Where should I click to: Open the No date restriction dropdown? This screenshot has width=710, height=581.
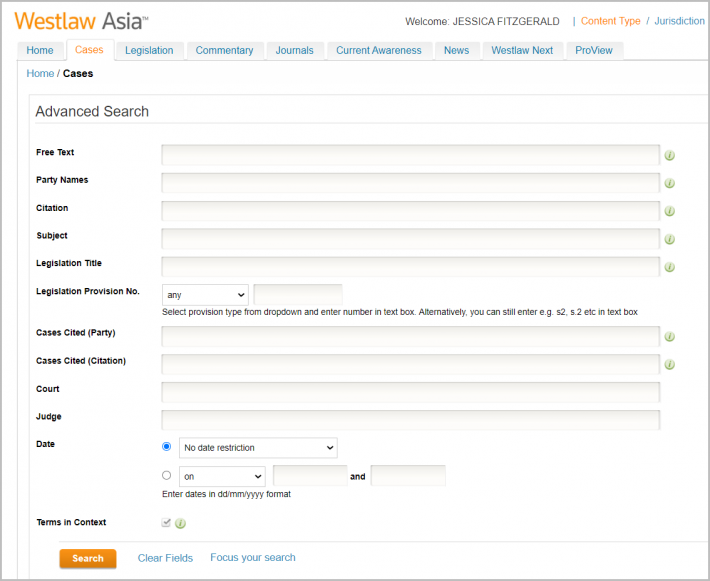(x=258, y=448)
